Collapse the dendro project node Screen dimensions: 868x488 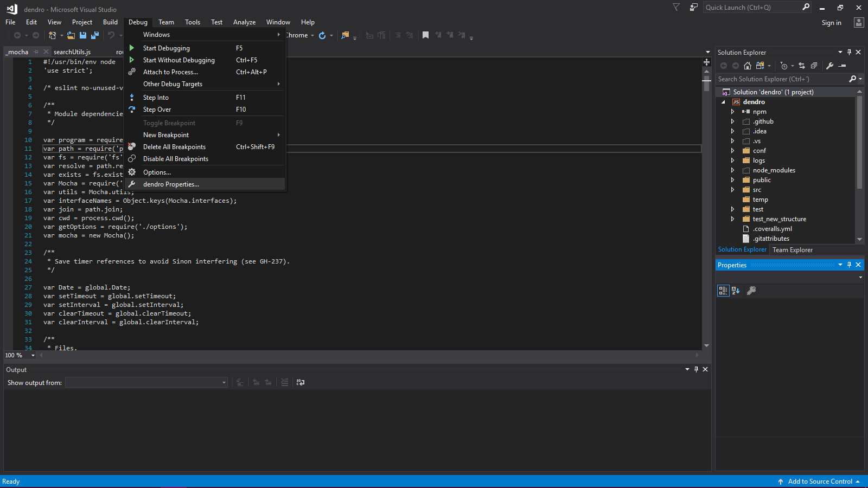pos(723,102)
